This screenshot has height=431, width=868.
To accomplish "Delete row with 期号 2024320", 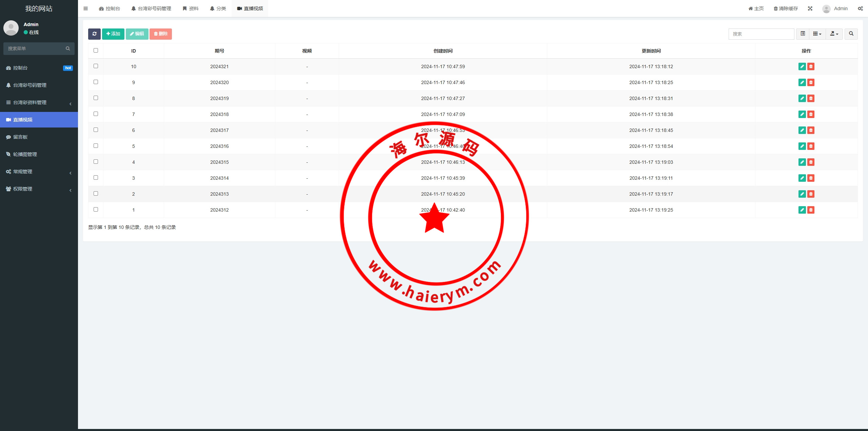I will tap(811, 82).
